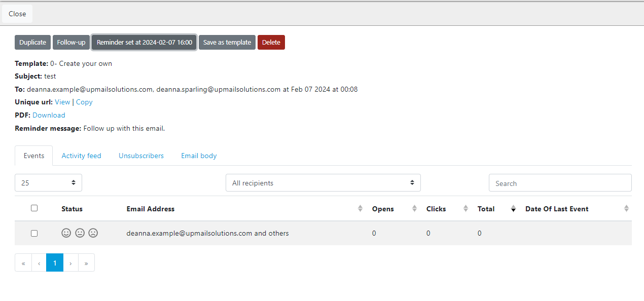644x301 pixels.
Task: Open the 25 rows-per-page dropdown
Action: pos(49,183)
